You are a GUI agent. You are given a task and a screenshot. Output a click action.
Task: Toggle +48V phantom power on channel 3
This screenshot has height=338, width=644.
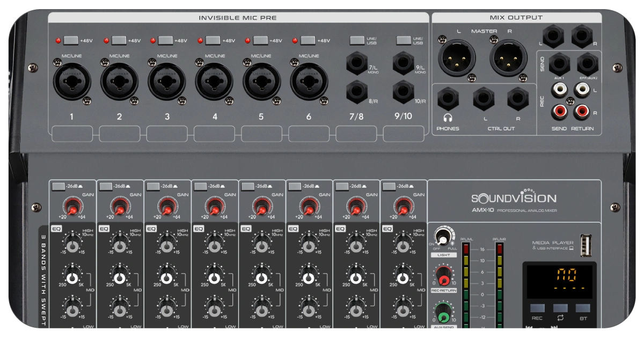165,40
